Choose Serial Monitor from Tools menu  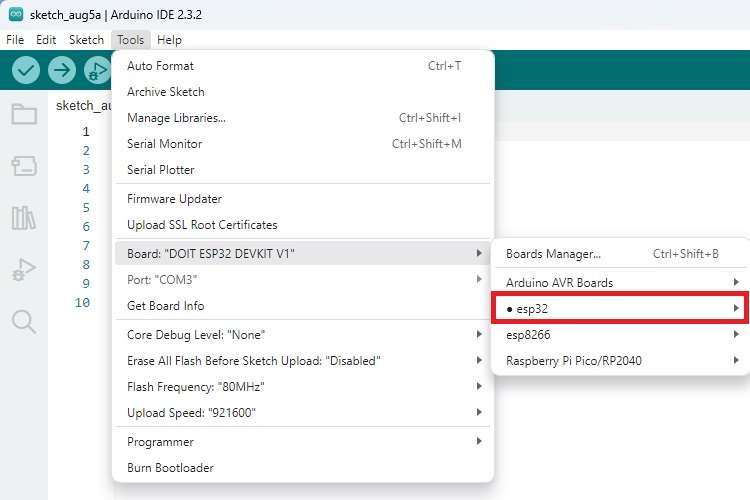(303, 144)
